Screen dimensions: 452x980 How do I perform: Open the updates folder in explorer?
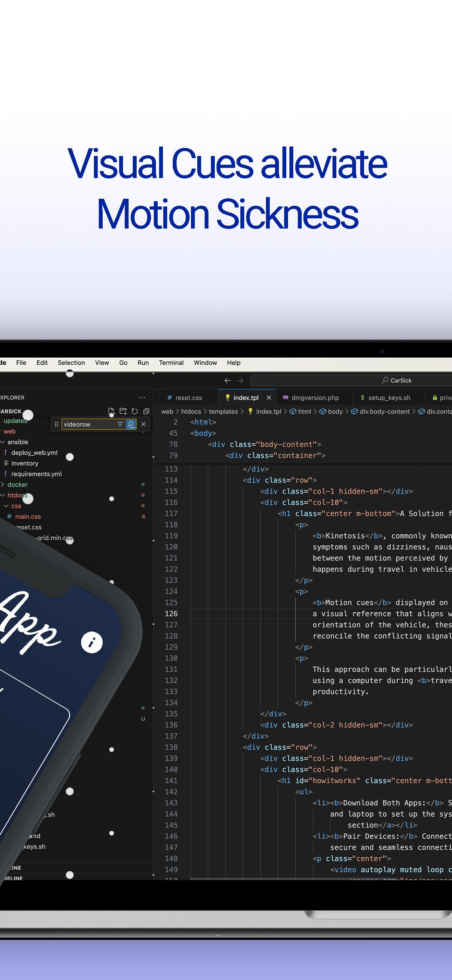15,421
